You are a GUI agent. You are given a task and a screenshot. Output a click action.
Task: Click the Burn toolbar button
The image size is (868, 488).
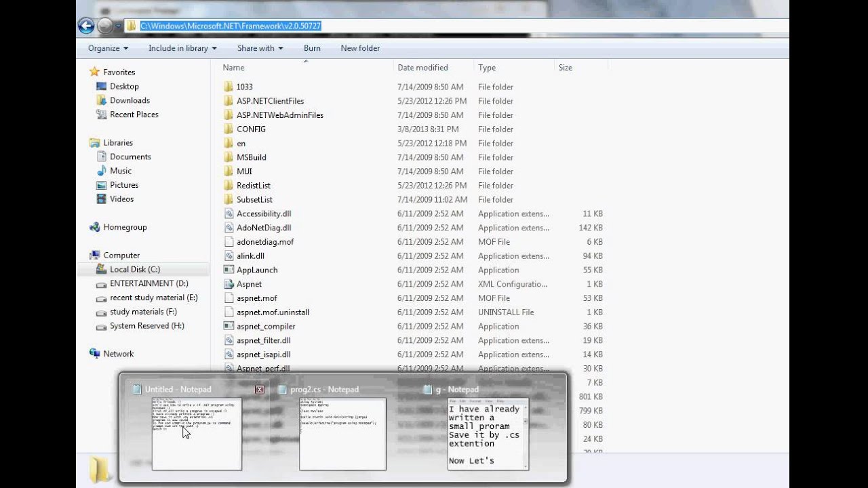click(x=312, y=48)
